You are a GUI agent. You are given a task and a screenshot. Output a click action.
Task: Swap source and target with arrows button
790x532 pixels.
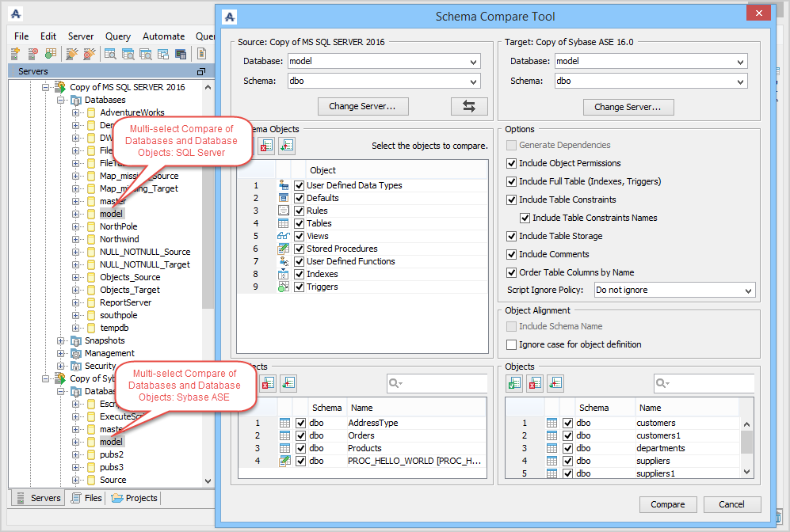[469, 106]
